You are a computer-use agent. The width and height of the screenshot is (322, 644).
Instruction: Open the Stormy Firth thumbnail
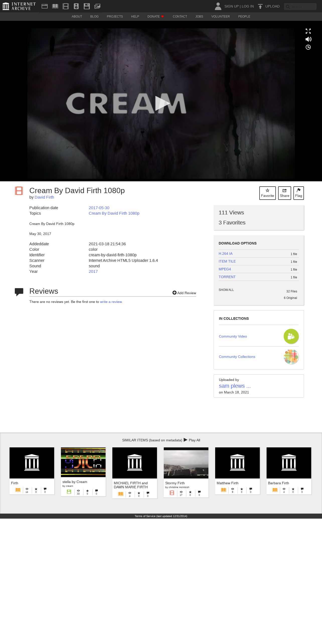[186, 463]
